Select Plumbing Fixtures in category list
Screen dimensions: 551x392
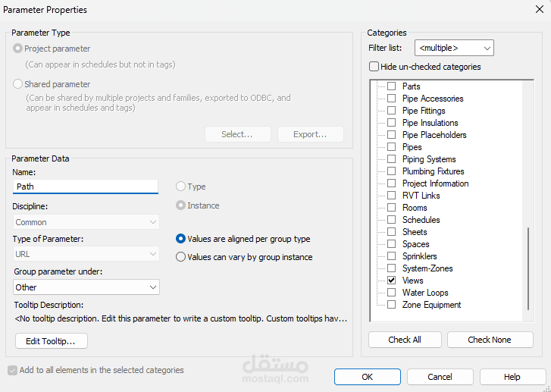coord(433,171)
